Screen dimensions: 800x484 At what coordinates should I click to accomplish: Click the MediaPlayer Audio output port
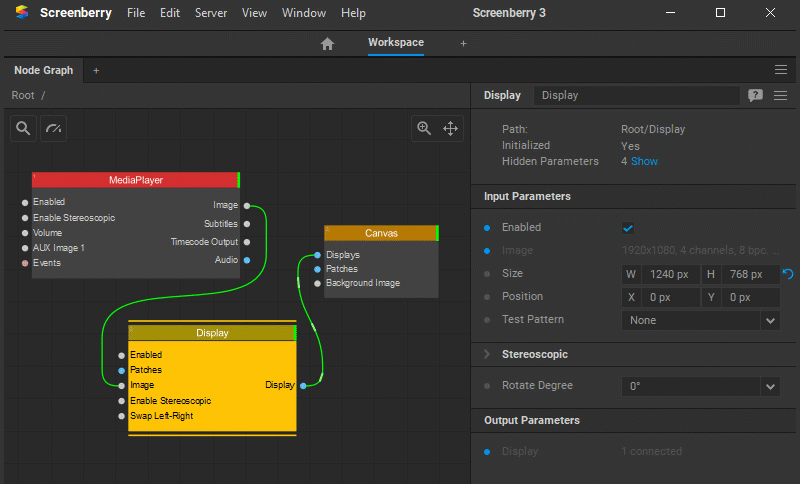coord(247,260)
